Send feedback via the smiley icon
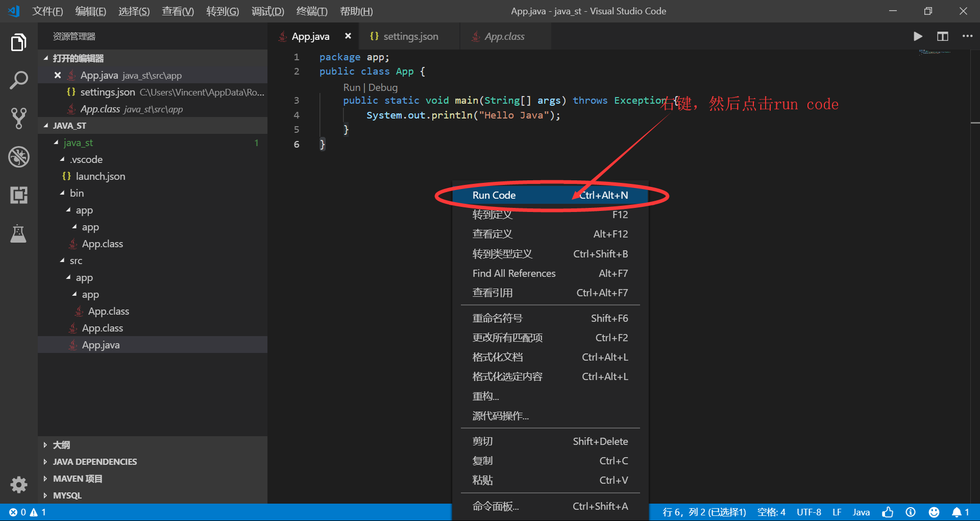The width and height of the screenshot is (980, 521). (934, 512)
